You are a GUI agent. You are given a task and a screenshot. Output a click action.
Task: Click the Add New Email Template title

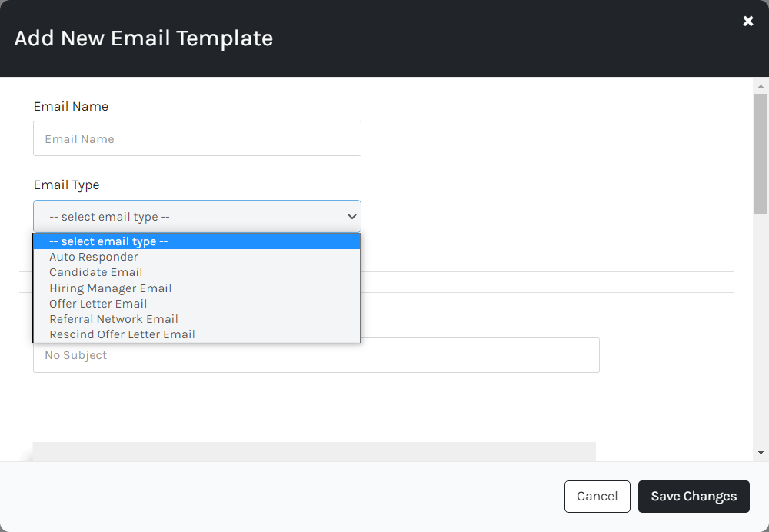pos(144,38)
